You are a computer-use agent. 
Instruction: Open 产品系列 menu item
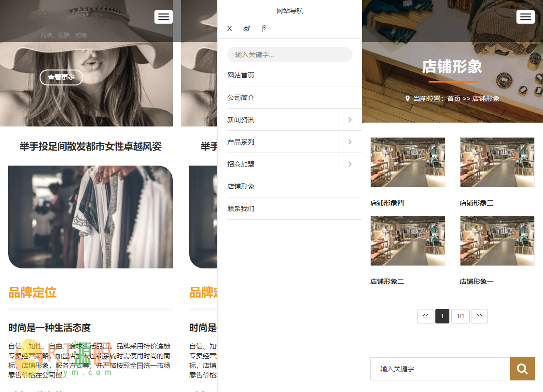(241, 141)
